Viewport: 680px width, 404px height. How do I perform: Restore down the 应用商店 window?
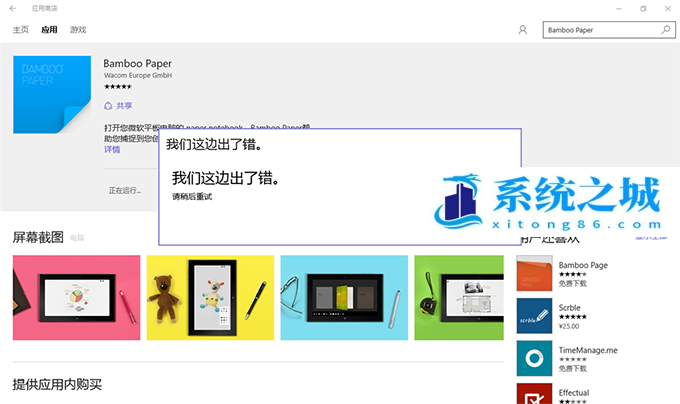(643, 8)
